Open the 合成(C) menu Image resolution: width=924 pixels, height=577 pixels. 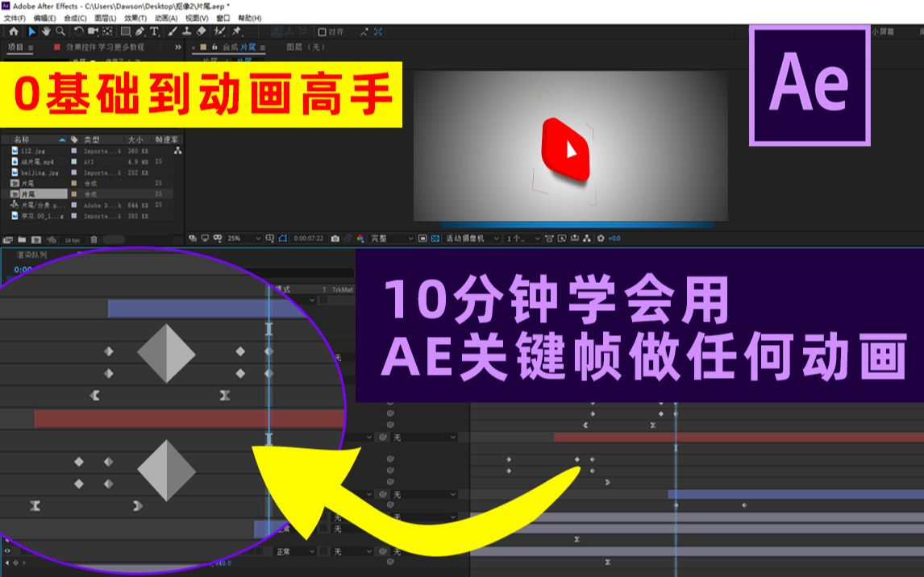[76, 19]
